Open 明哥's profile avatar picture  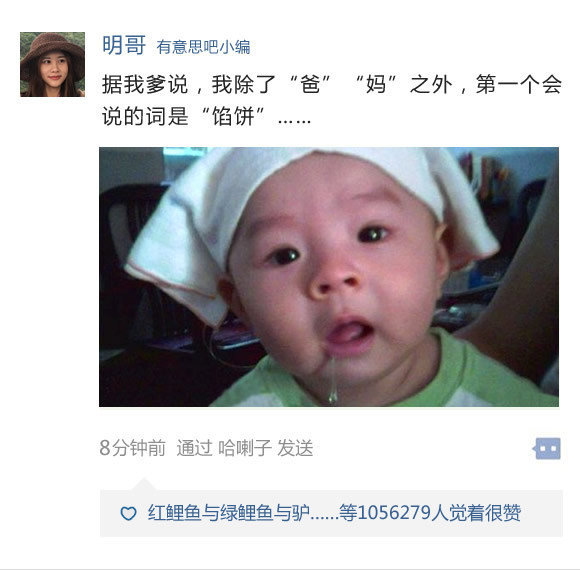[x=52, y=64]
